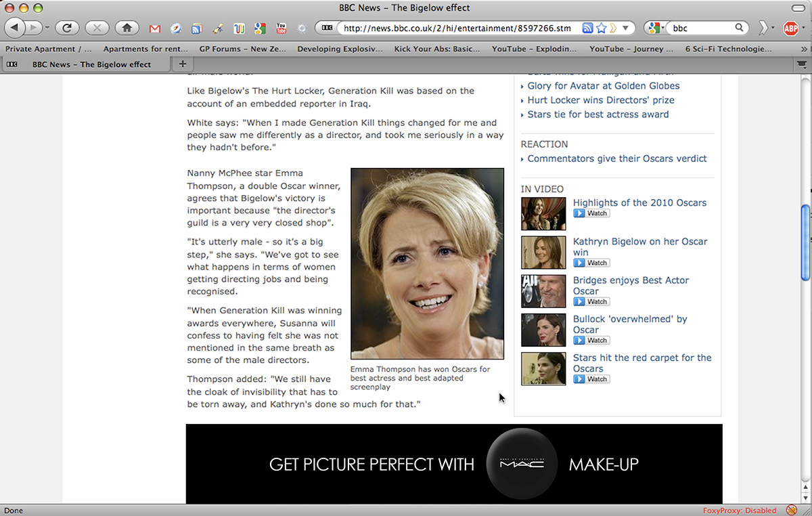Open Stars tie for best actress award

(598, 114)
